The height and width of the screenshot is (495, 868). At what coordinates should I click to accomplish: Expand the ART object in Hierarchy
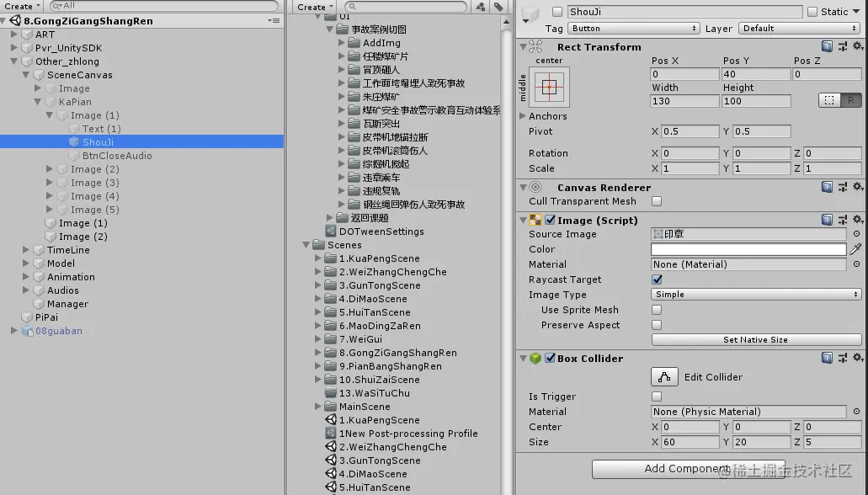(14, 35)
